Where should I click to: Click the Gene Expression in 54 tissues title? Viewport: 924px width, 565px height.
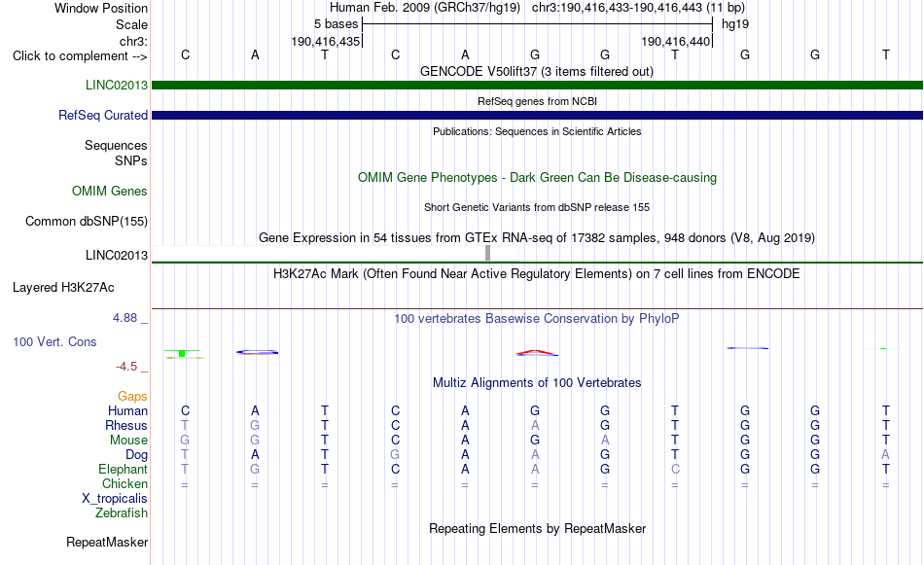pos(537,238)
